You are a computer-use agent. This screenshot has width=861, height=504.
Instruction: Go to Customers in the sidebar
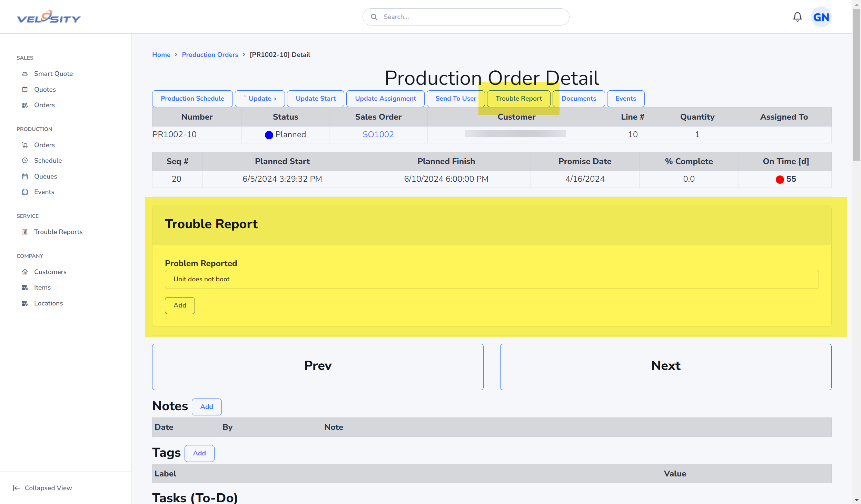point(50,272)
